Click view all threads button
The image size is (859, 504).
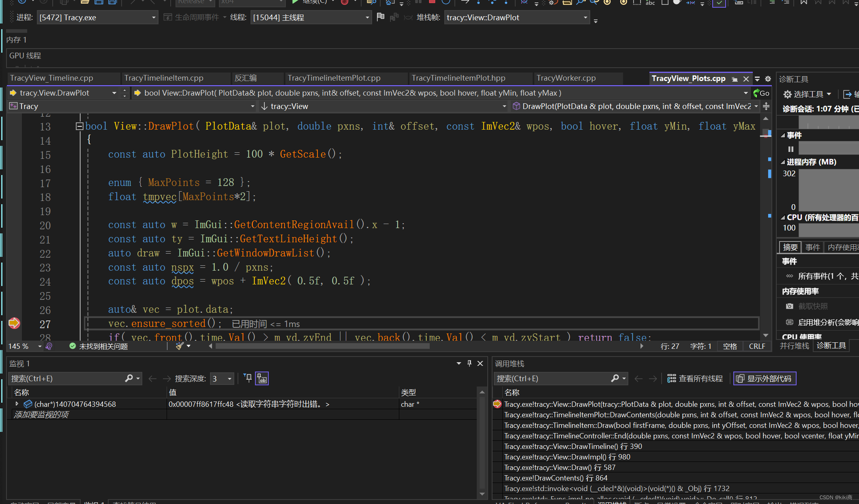coord(695,378)
